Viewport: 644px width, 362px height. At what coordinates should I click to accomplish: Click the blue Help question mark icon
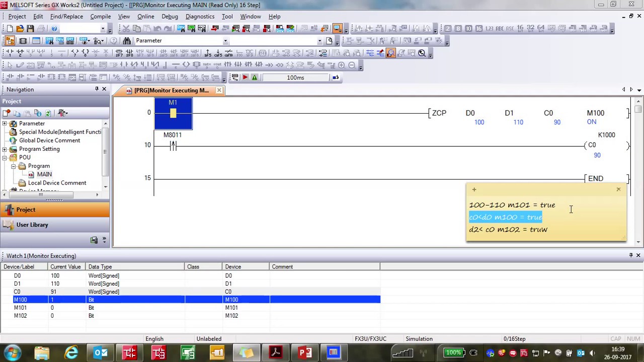tap(54, 29)
